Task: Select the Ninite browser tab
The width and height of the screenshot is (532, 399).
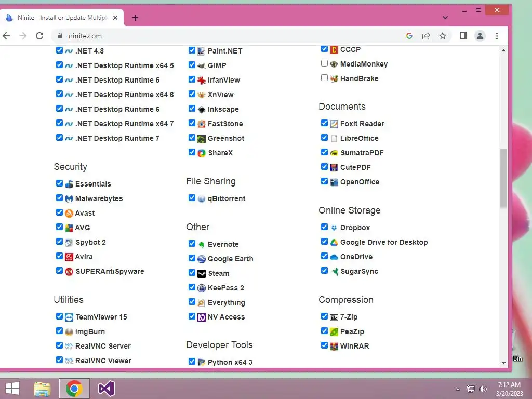Action: pyautogui.click(x=62, y=18)
